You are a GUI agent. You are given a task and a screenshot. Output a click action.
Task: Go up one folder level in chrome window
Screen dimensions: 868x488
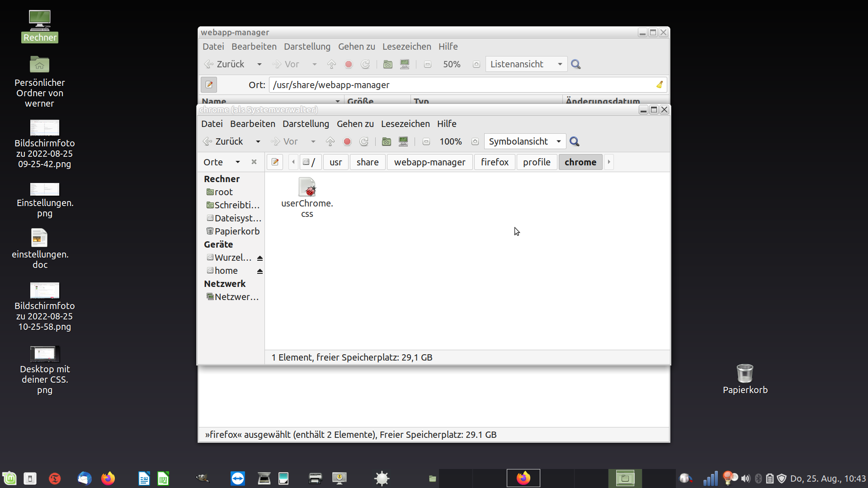(x=330, y=141)
